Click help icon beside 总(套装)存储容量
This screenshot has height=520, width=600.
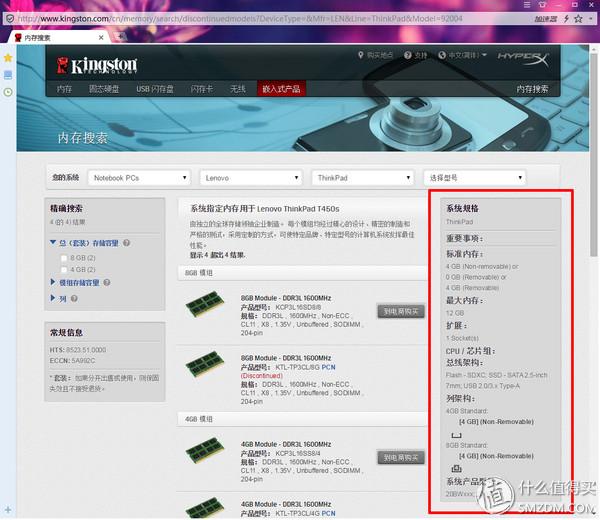[127, 243]
